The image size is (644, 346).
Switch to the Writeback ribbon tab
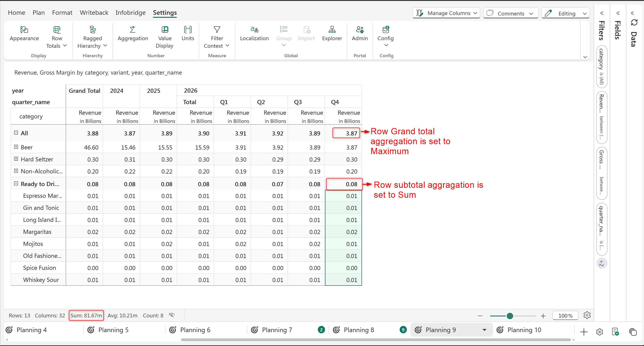pos(94,12)
